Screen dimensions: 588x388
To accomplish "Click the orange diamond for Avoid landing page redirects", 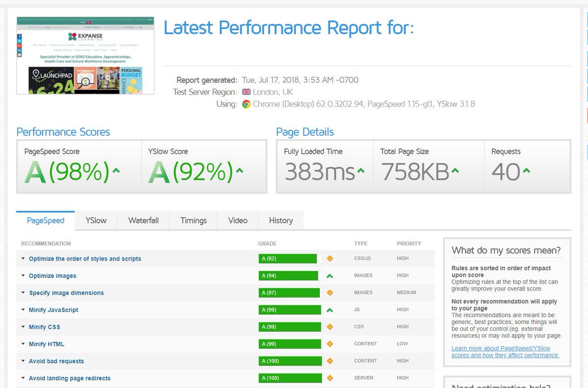I will click(x=330, y=378).
